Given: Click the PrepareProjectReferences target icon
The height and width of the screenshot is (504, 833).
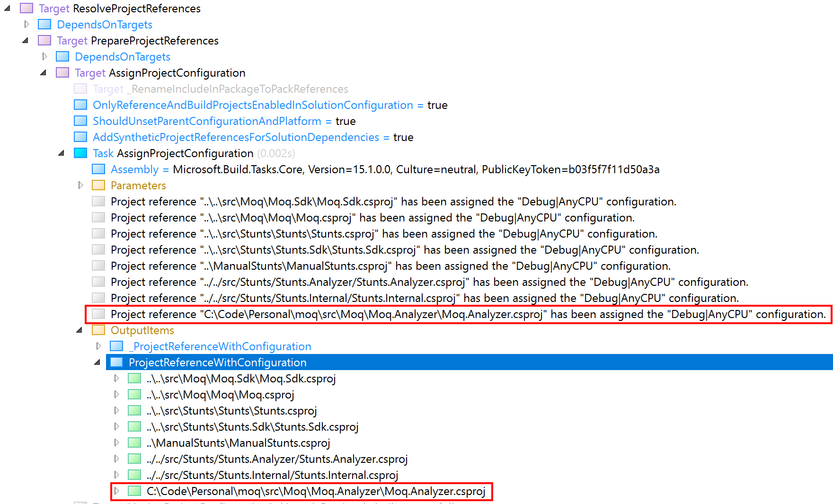Looking at the screenshot, I should tap(44, 40).
